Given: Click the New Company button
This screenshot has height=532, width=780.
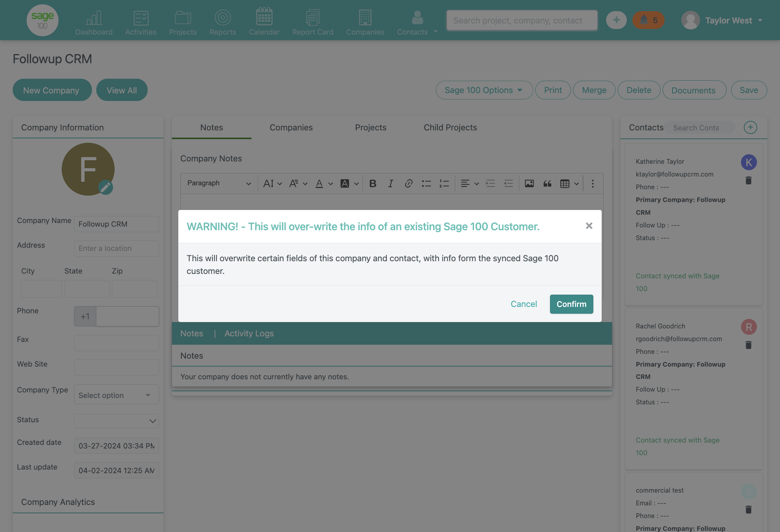Looking at the screenshot, I should pyautogui.click(x=52, y=90).
